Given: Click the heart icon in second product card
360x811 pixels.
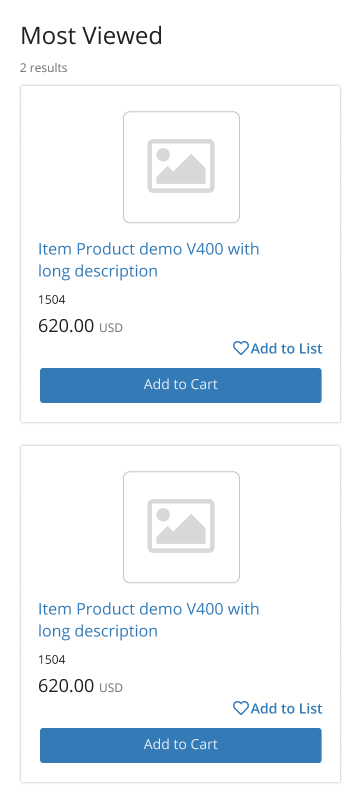Looking at the screenshot, I should [x=241, y=708].
